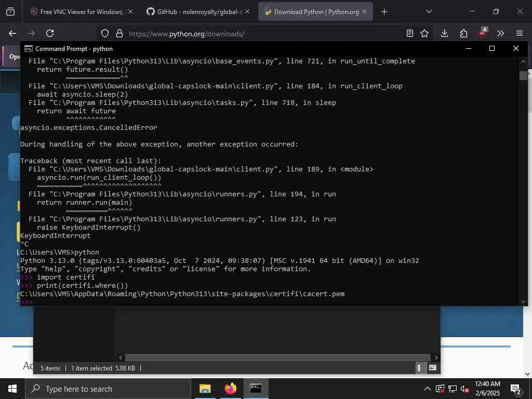The height and width of the screenshot is (399, 532).
Task: Open network status tray icon
Action: (x=453, y=389)
